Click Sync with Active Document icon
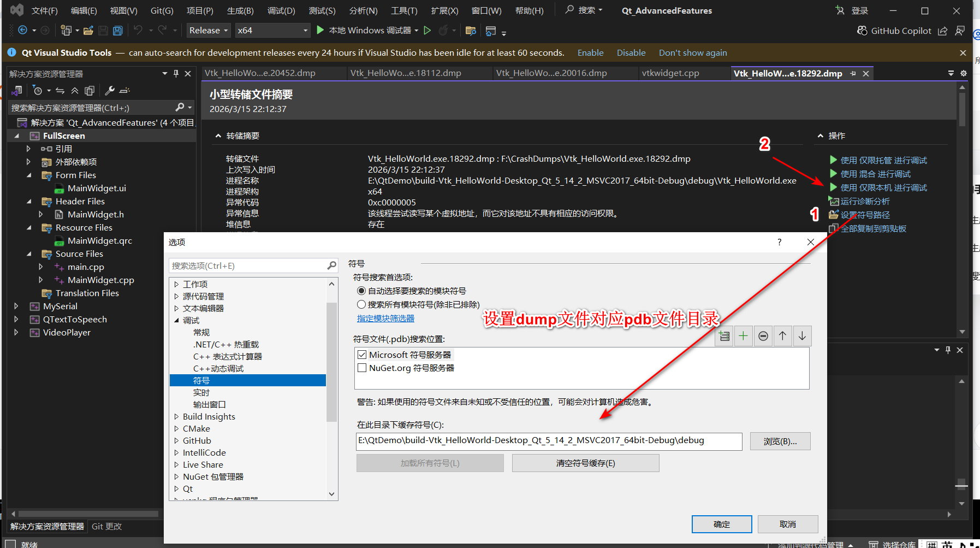The height and width of the screenshot is (548, 980). click(60, 90)
